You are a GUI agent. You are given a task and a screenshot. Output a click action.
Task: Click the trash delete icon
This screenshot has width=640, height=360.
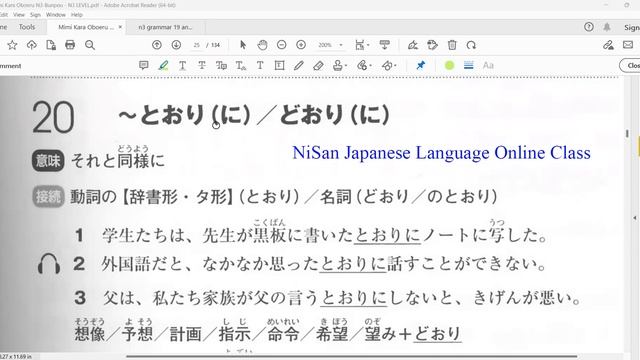coord(452,45)
